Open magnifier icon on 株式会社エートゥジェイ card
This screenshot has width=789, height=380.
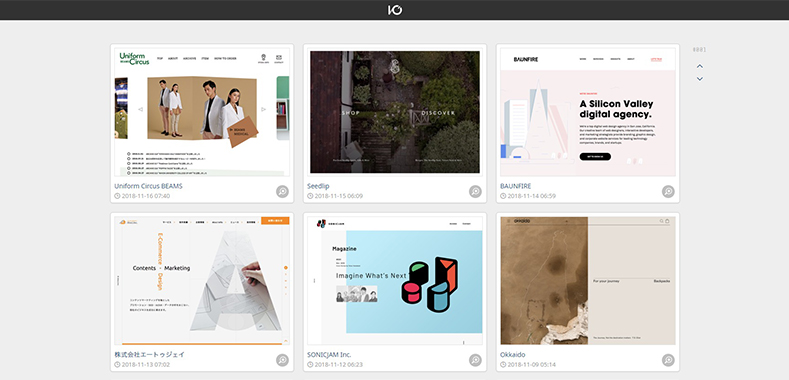[282, 360]
